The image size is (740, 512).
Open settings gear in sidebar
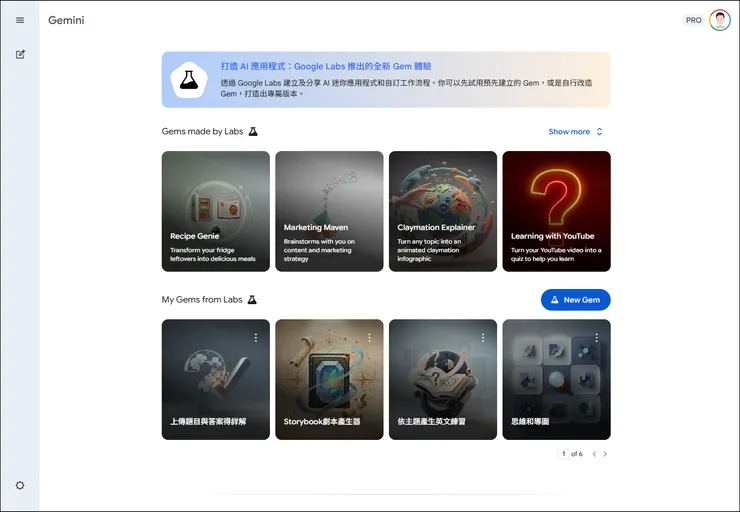pos(20,485)
